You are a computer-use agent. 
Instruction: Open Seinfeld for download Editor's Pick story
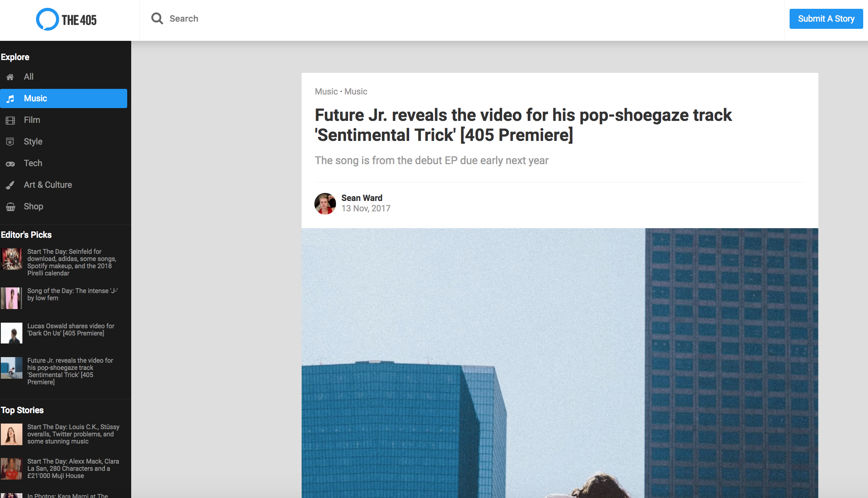[x=72, y=262]
